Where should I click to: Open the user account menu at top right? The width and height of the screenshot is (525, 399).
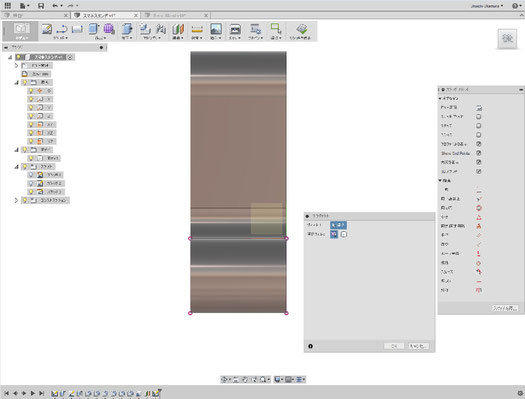pyautogui.click(x=486, y=6)
